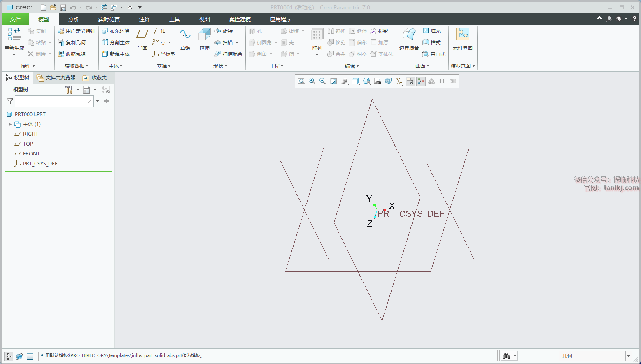Click the zoom in magnifier icon
Screen dimensions: 641x364
(x=312, y=81)
